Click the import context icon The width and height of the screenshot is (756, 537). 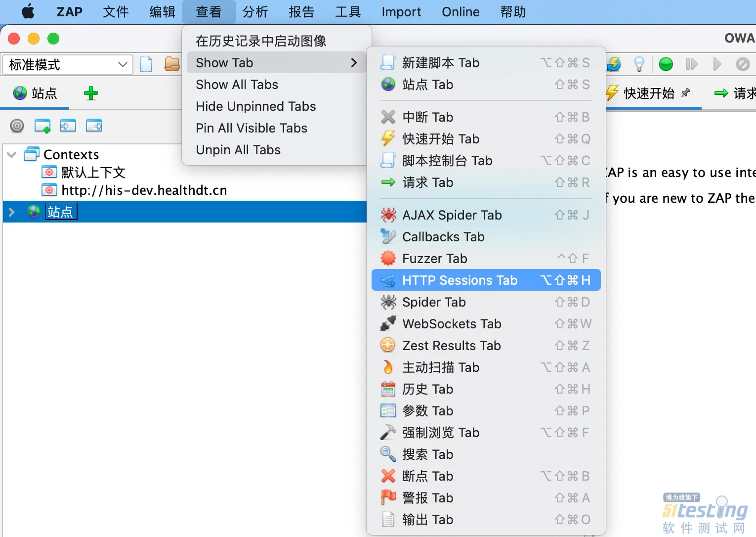(x=68, y=126)
